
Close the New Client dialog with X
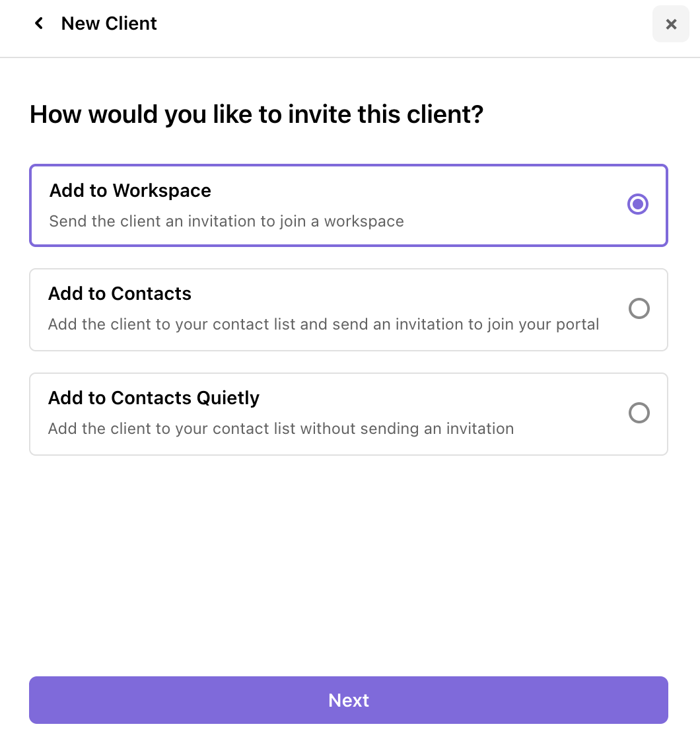coord(671,24)
